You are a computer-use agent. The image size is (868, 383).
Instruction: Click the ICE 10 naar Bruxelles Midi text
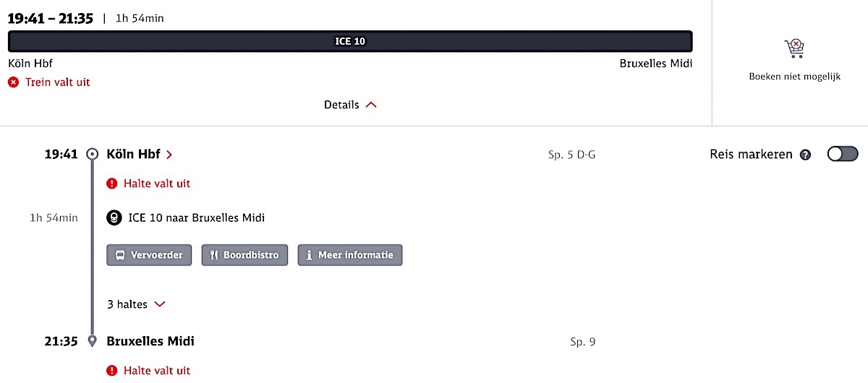pos(196,218)
